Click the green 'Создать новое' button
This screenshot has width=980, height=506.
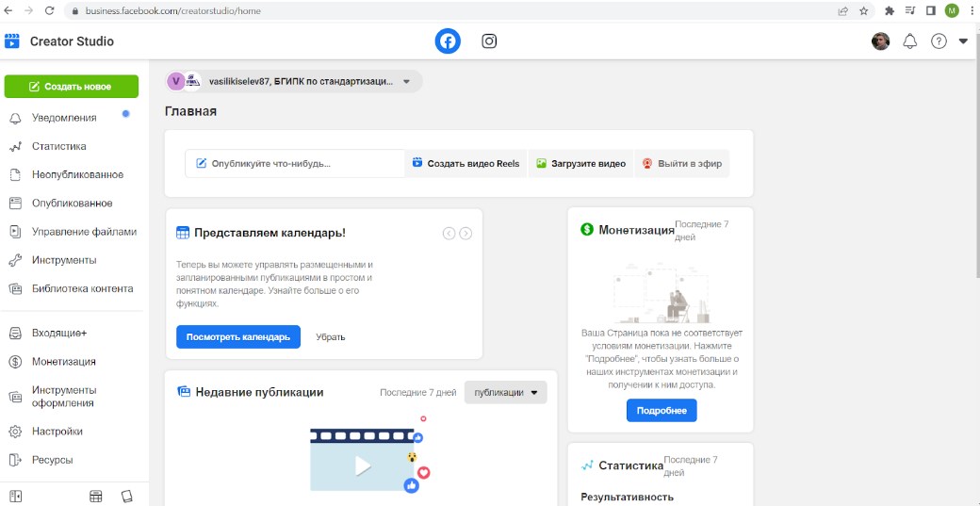click(72, 87)
